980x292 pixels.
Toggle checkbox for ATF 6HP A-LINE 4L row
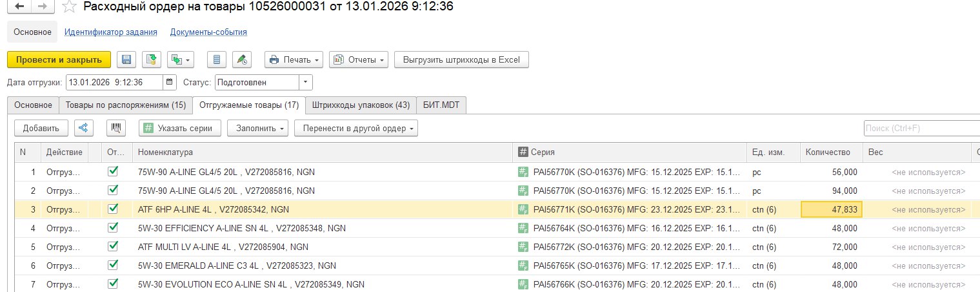pyautogui.click(x=113, y=209)
